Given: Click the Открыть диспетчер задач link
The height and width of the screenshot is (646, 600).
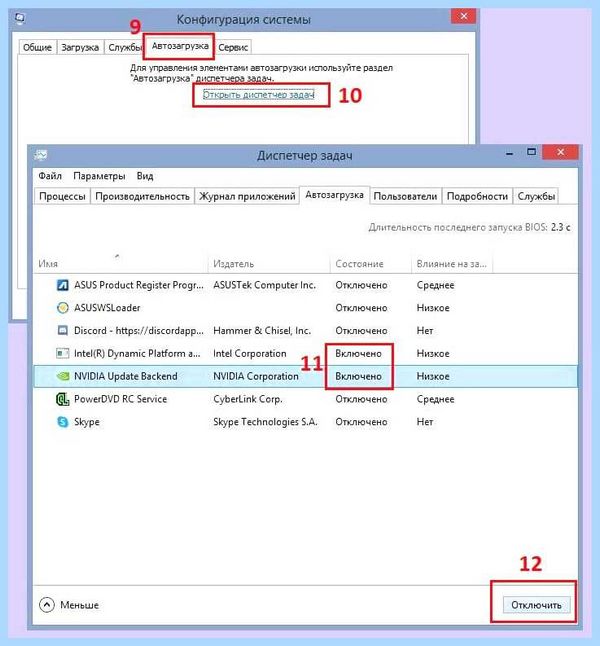Looking at the screenshot, I should [x=259, y=95].
